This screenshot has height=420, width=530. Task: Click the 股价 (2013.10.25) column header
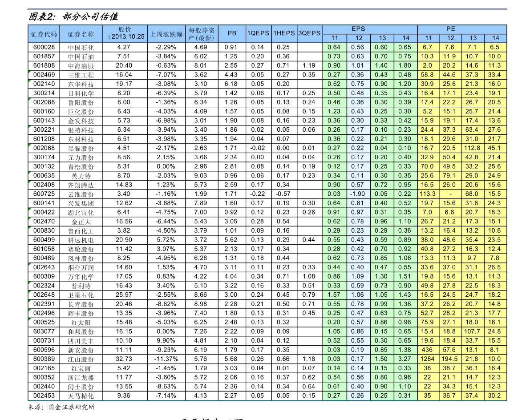[x=125, y=33]
